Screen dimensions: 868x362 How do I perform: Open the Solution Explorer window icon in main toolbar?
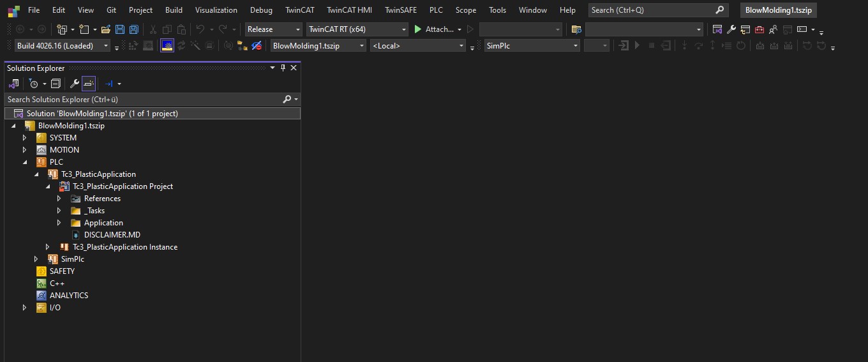tap(717, 29)
